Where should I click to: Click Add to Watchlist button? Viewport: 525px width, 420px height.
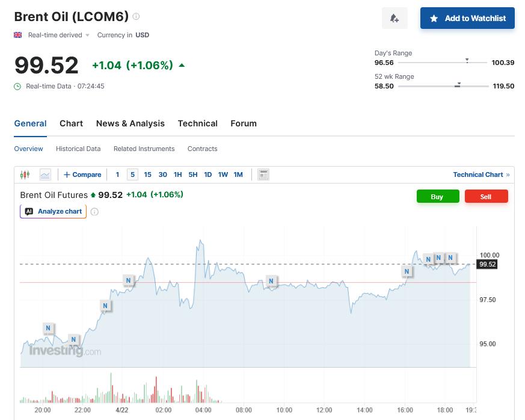pyautogui.click(x=467, y=18)
